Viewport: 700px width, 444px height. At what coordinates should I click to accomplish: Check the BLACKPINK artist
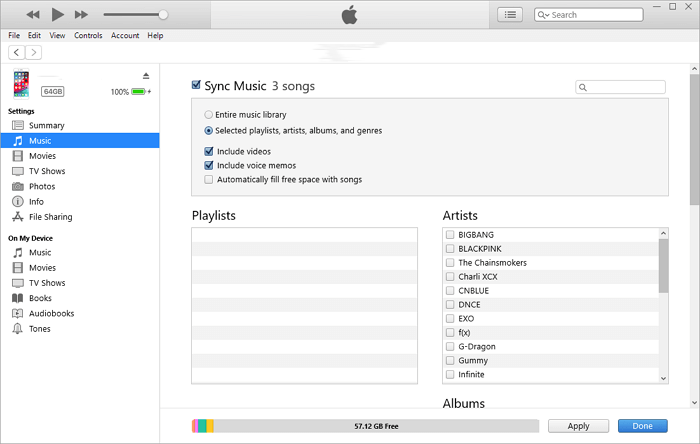pos(450,249)
